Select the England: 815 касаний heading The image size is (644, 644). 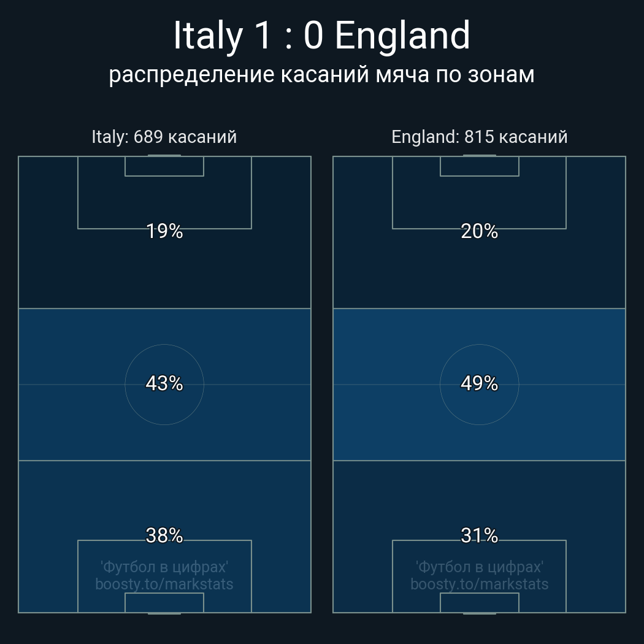[x=479, y=136]
